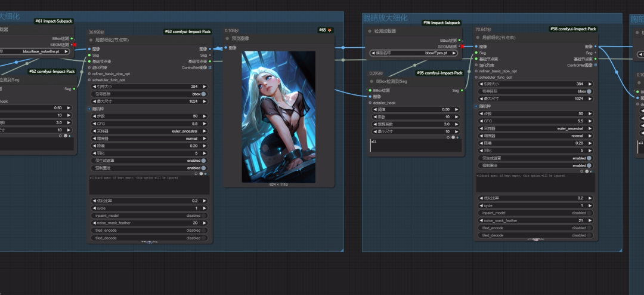Decrease the 384 guide size in node #98

(x=481, y=84)
